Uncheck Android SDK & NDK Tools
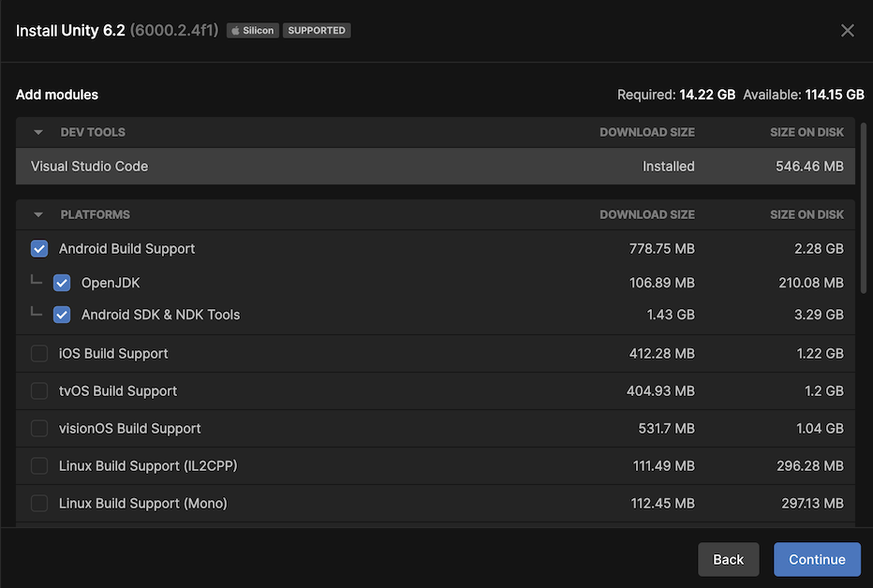Screen dimensions: 873x588 click(62, 315)
